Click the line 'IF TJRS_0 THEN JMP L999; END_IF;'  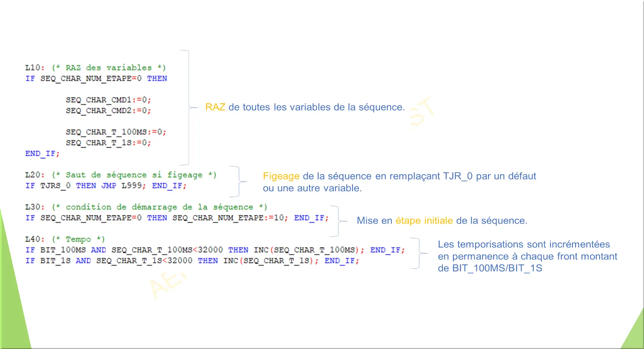click(106, 185)
